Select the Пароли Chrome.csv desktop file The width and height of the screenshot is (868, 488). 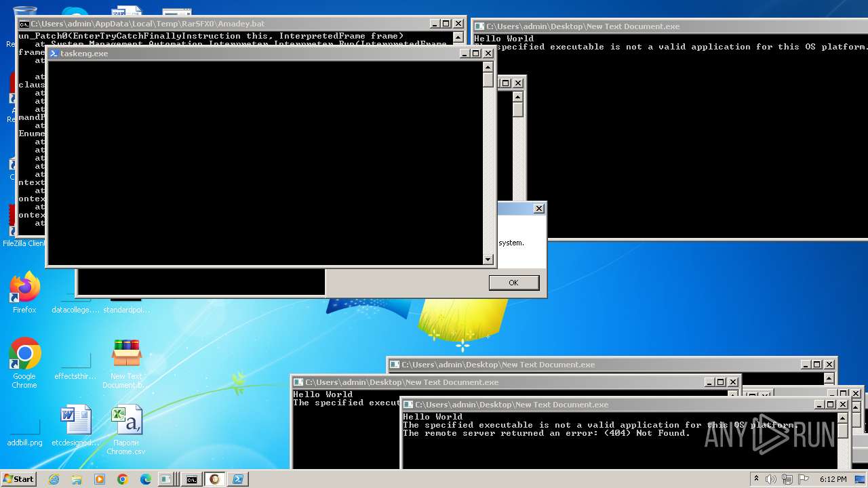coord(126,430)
